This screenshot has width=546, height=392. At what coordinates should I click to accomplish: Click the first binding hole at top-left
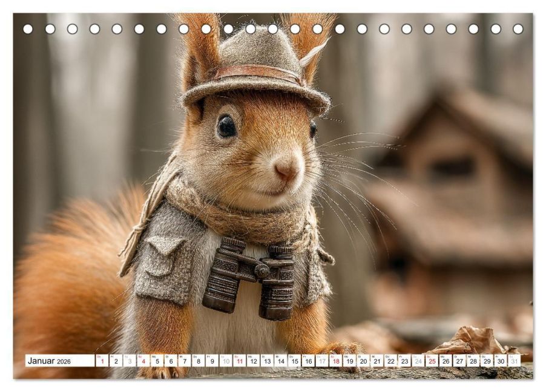point(28,29)
